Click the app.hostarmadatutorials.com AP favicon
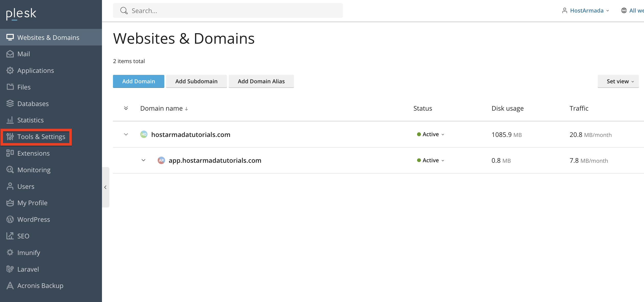The width and height of the screenshot is (644, 302). coord(161,160)
